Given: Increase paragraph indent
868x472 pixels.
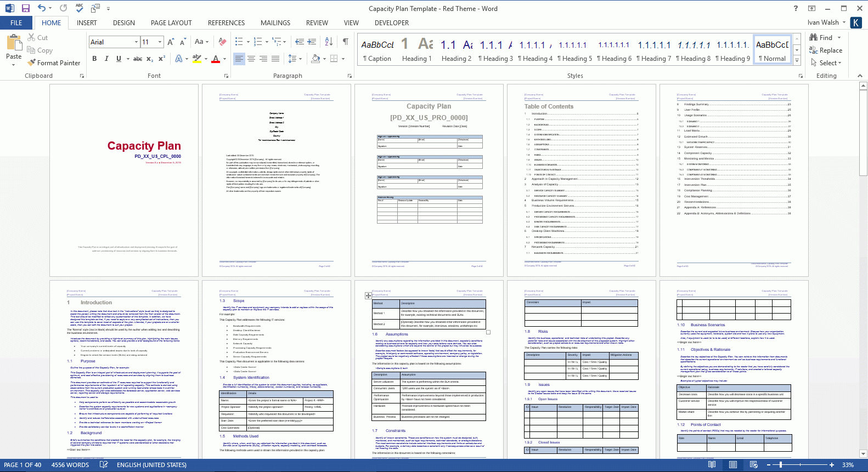Looking at the screenshot, I should 312,42.
